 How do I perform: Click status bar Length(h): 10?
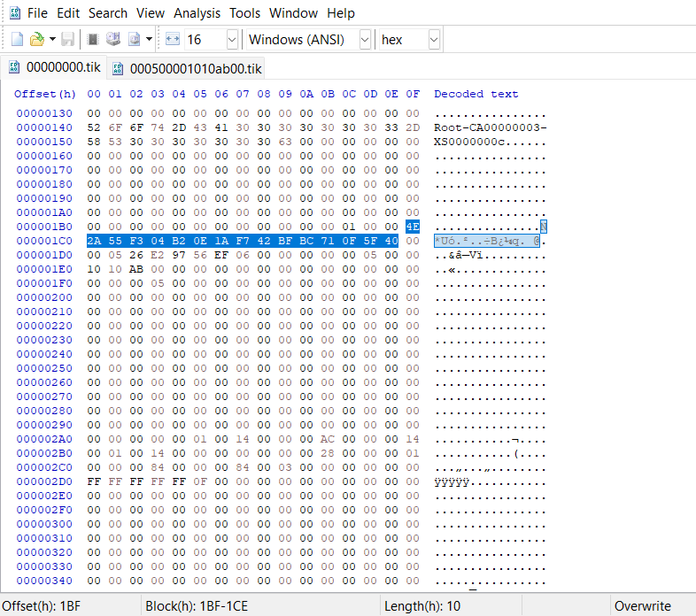pyautogui.click(x=422, y=606)
